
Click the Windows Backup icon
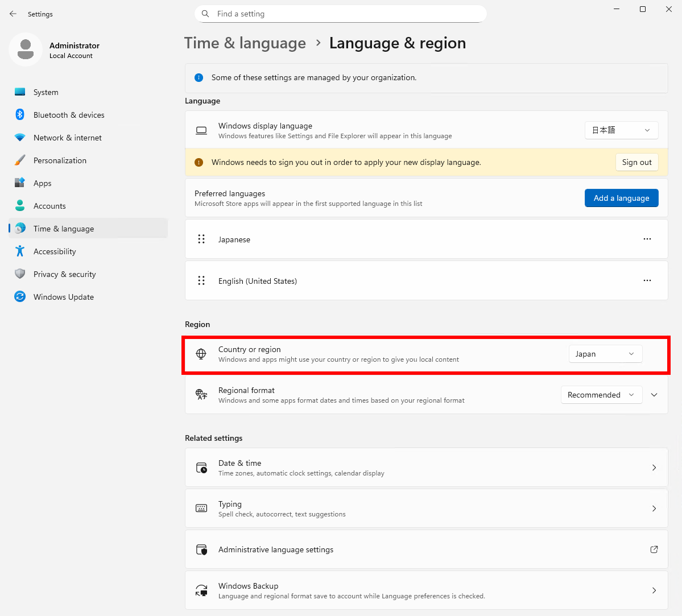[x=201, y=590]
